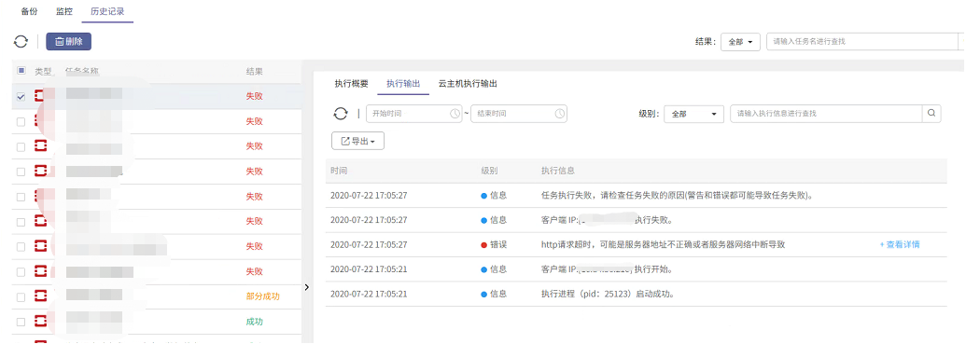Viewport: 980px width, 344px height.
Task: Click the 请输入执行信息进行查找 input field
Action: (826, 114)
